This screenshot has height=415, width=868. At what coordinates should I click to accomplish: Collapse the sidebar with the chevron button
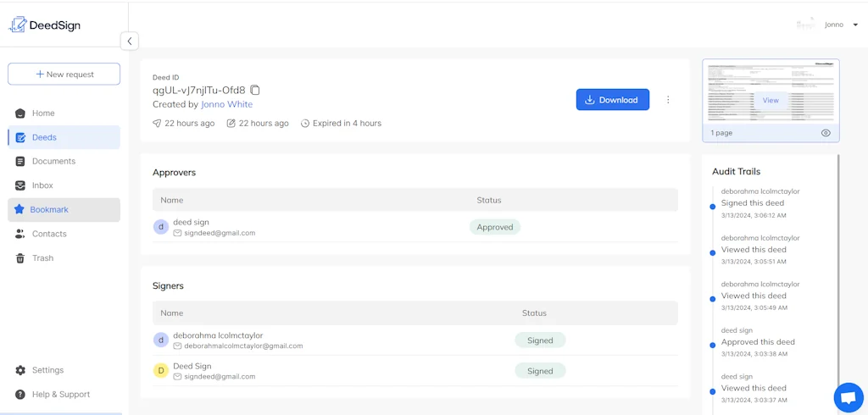[130, 41]
